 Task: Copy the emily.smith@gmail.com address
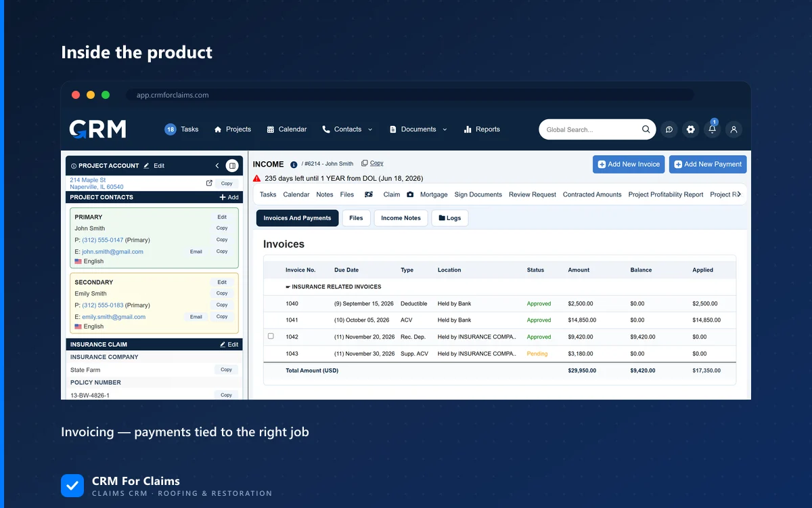coord(222,316)
